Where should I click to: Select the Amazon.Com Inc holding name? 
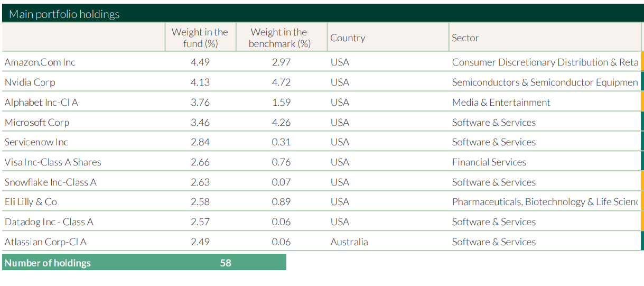tap(40, 62)
